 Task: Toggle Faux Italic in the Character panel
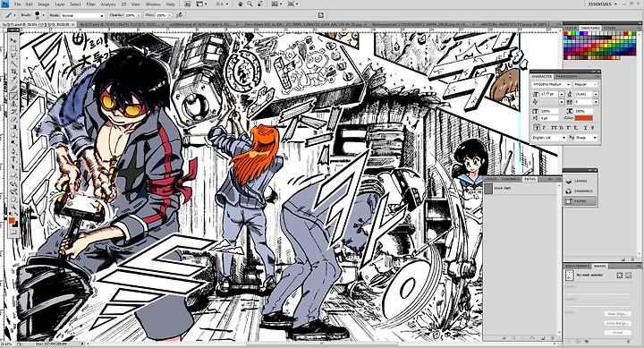click(x=544, y=128)
